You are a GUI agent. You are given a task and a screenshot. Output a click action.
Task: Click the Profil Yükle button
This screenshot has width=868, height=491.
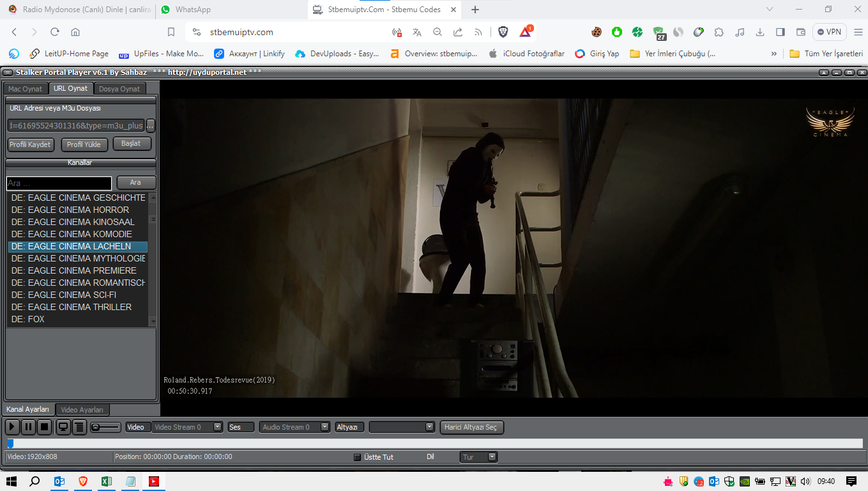pos(84,144)
